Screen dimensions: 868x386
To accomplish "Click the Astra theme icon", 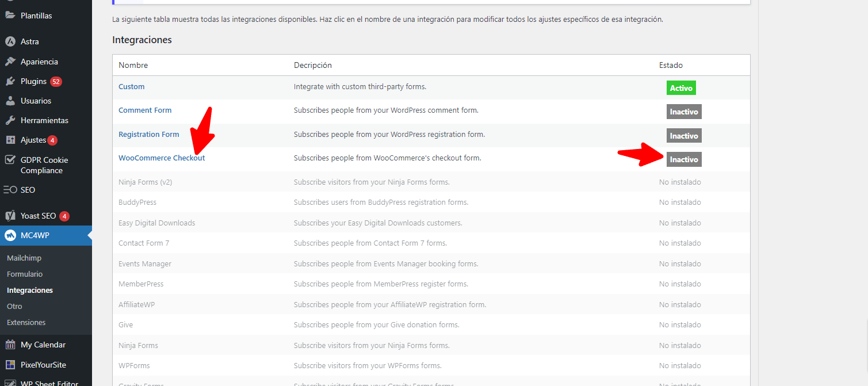I will point(10,41).
